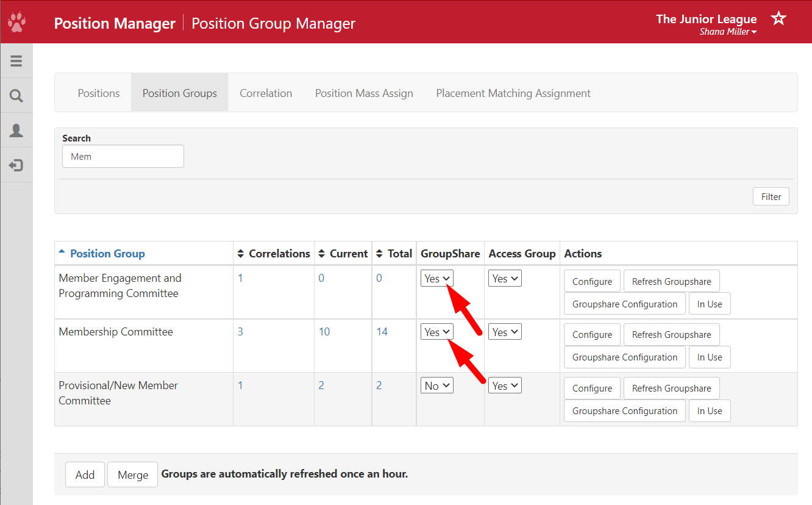The width and height of the screenshot is (812, 505).
Task: Click In Use for Member Engagement and Programming Committee
Action: point(710,304)
